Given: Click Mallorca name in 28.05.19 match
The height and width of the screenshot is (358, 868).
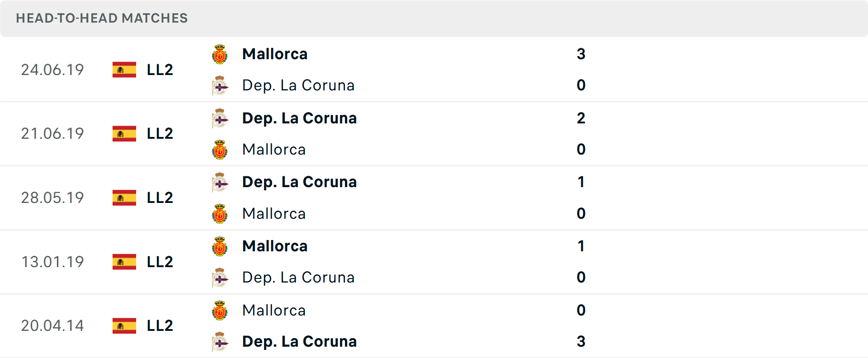Looking at the screenshot, I should coord(274,214).
